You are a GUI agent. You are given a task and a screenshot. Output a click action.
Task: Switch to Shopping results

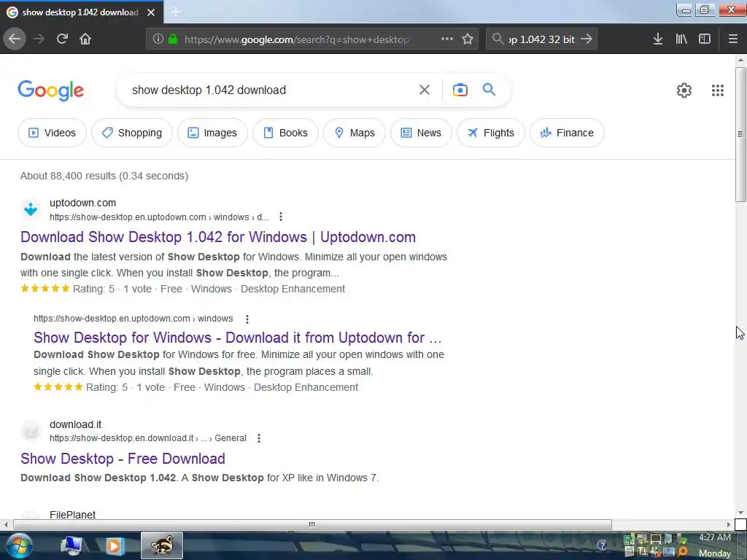pos(132,133)
